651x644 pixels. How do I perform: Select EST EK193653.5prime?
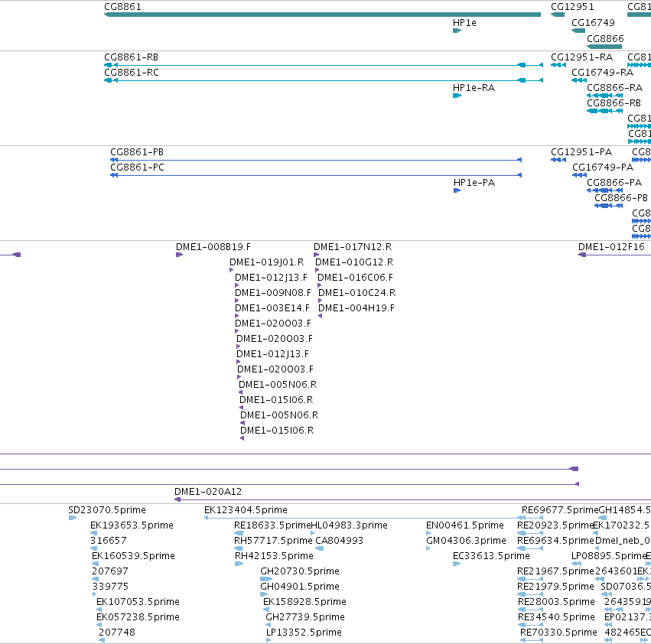pos(132,525)
